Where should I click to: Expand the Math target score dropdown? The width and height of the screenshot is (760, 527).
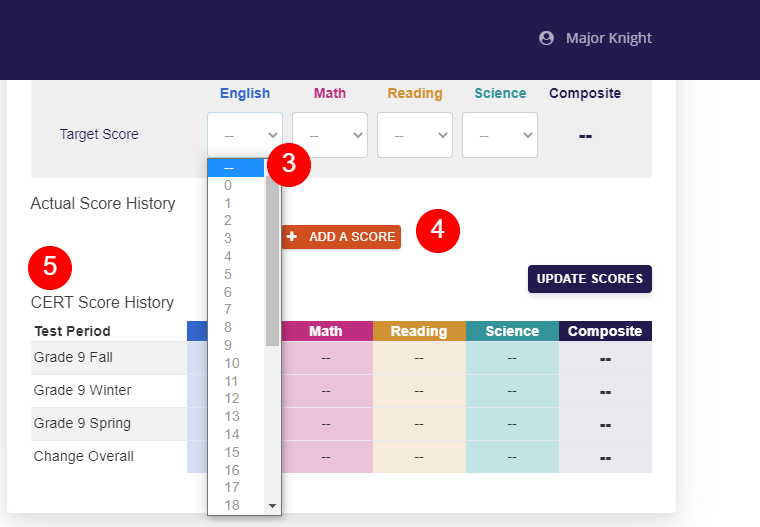329,135
